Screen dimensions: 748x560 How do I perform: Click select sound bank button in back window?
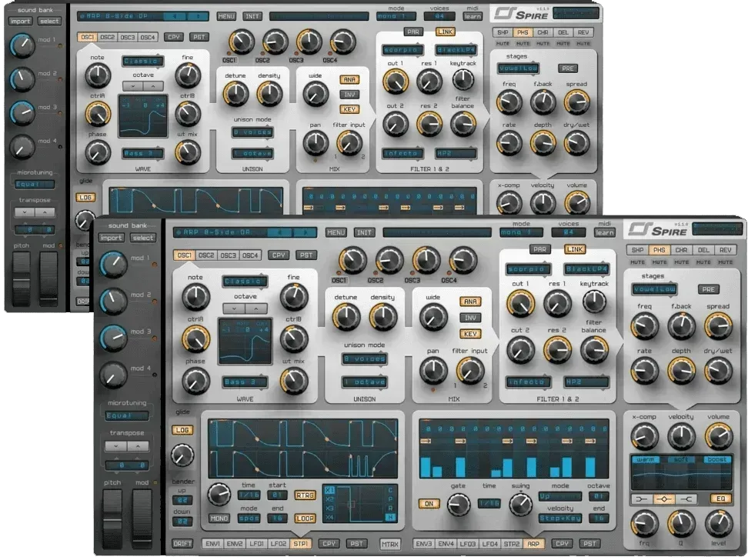pos(49,21)
